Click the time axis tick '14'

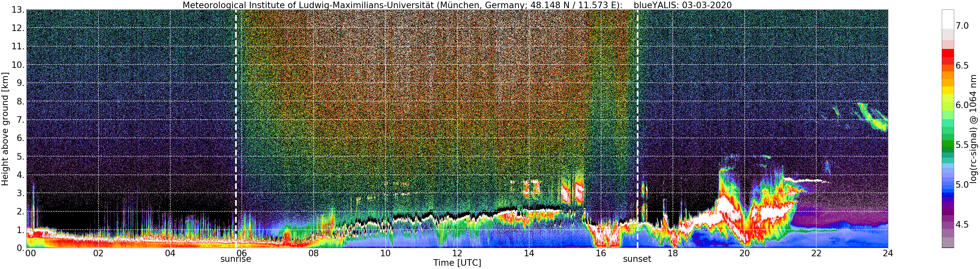(x=529, y=253)
